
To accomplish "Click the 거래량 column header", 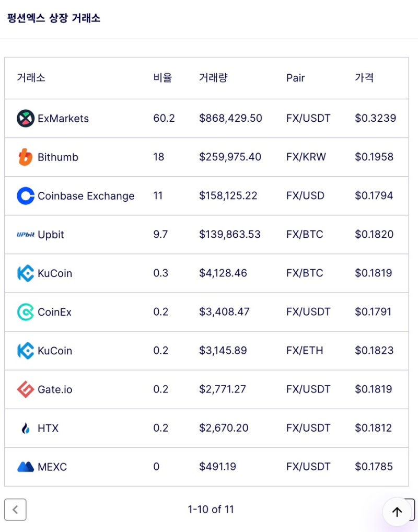I will (x=213, y=78).
